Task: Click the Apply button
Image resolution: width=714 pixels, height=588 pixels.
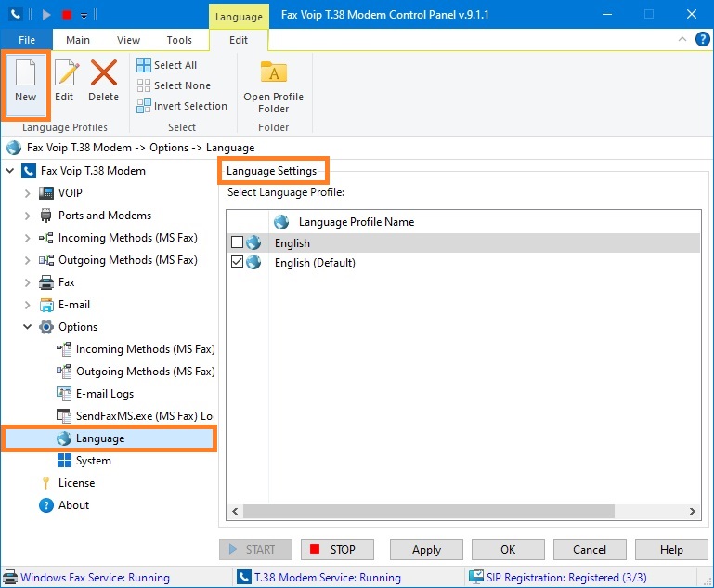Action: (x=426, y=550)
